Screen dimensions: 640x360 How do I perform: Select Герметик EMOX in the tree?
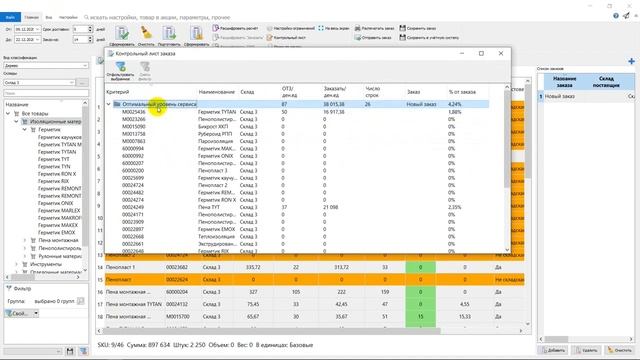[56, 233]
